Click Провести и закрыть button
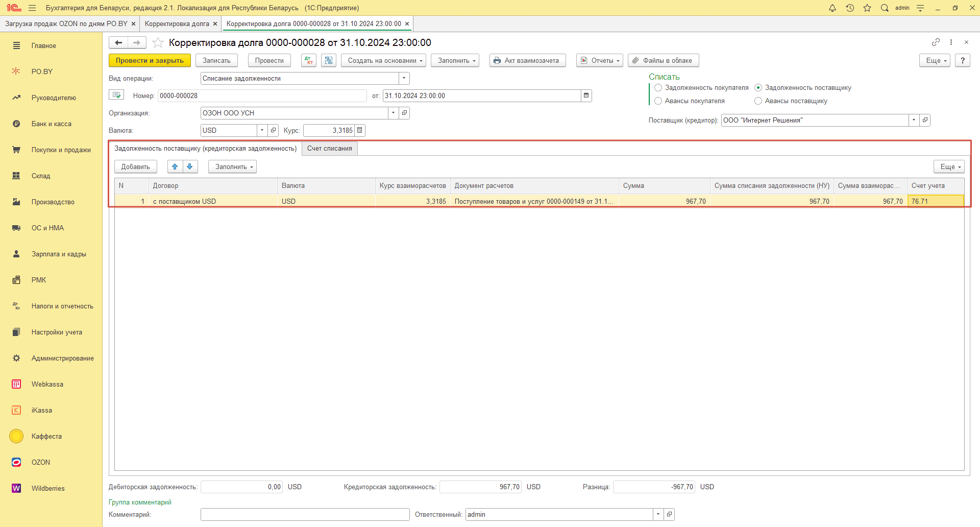Screen dimensions: 980x527 coord(150,60)
